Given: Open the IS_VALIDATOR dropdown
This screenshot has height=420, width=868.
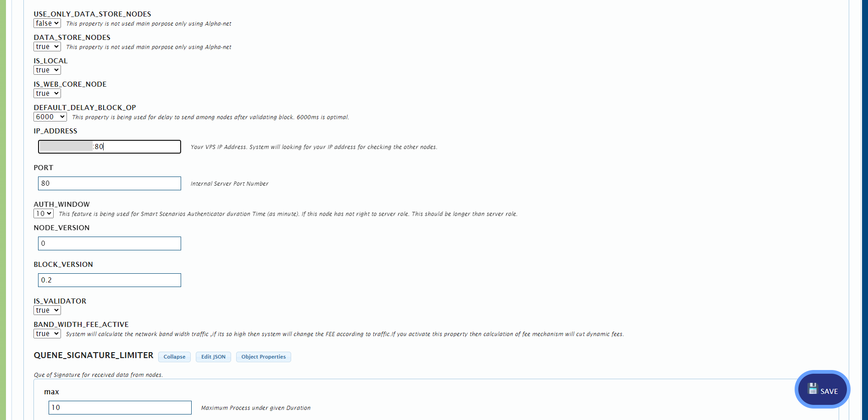Looking at the screenshot, I should (x=47, y=310).
